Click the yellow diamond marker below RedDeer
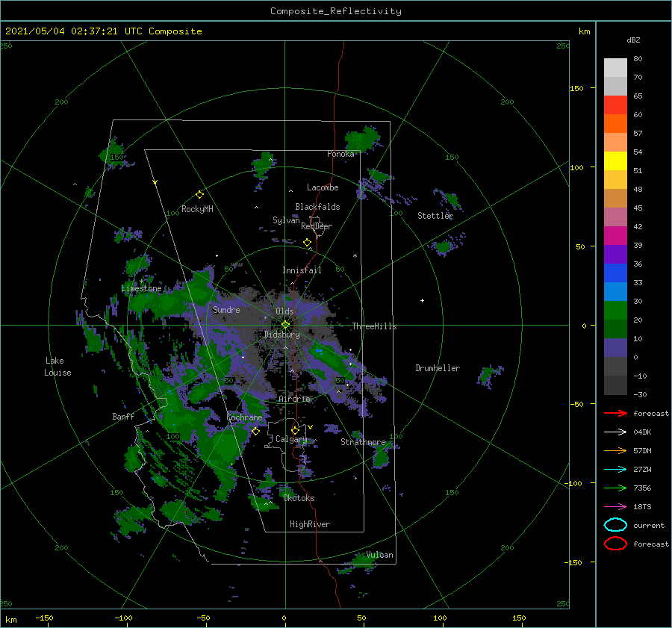 pos(308,243)
